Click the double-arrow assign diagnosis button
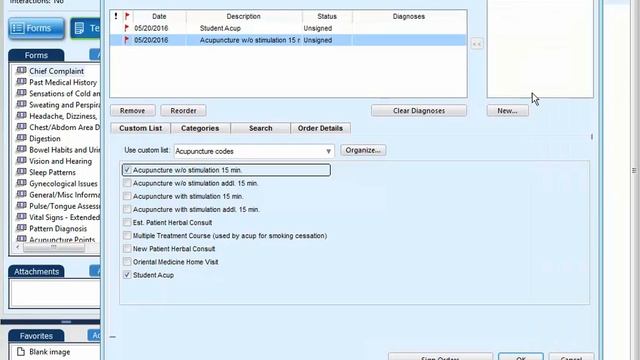The height and width of the screenshot is (360, 640). pyautogui.click(x=477, y=44)
